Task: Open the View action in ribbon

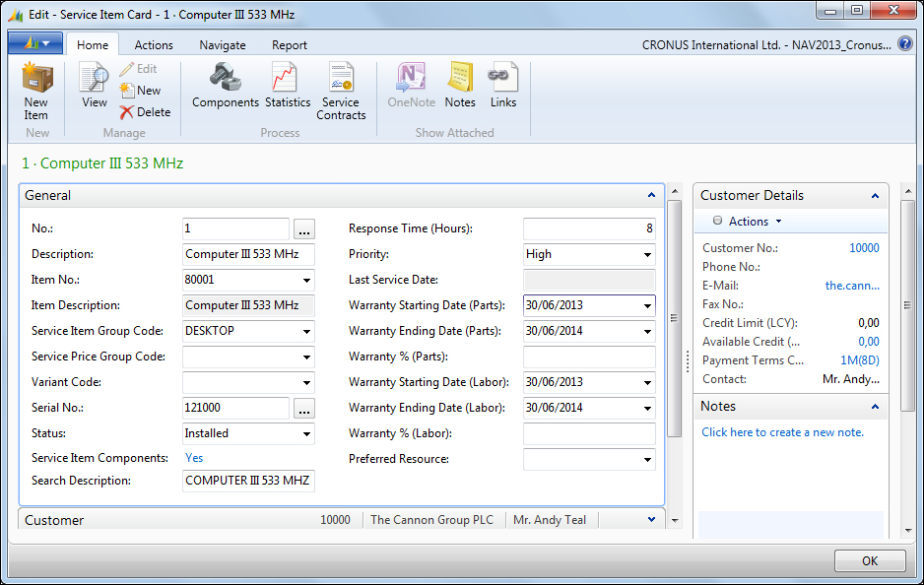Action: 95,86
